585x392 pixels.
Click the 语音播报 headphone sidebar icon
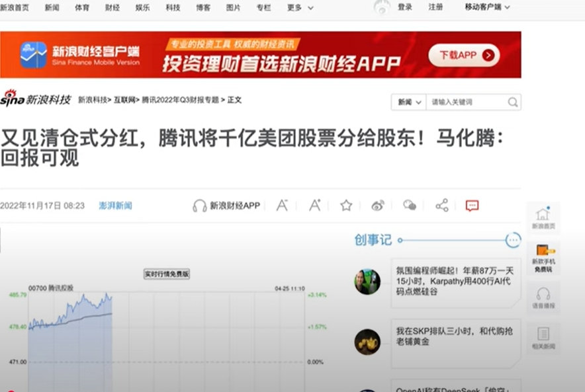543,298
